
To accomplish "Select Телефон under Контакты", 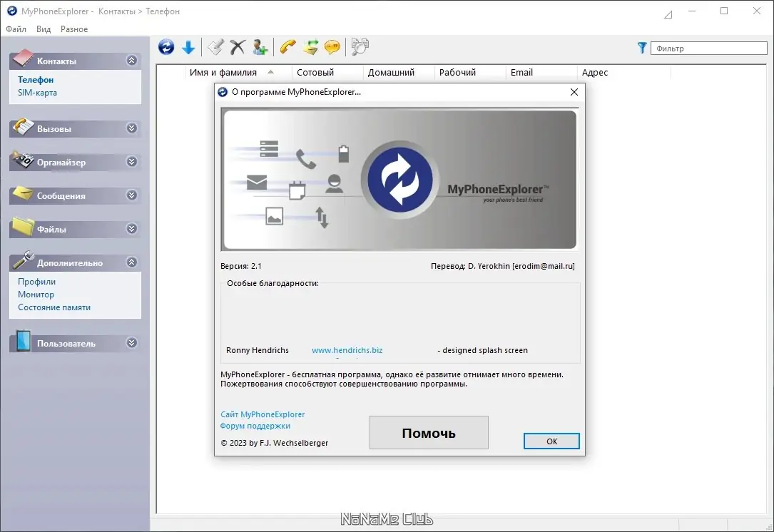I will 36,79.
